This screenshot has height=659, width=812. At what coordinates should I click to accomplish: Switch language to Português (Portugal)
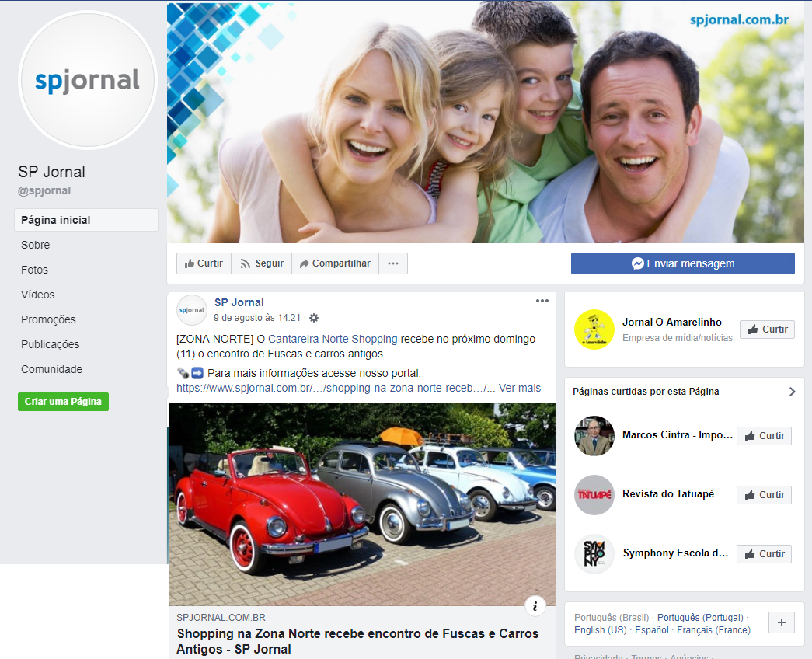click(x=700, y=618)
